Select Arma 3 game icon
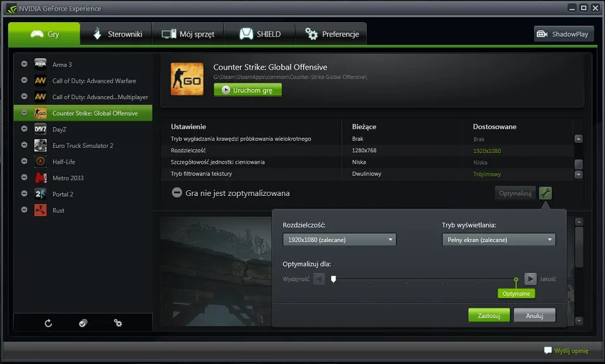The image size is (605, 364). tap(40, 64)
